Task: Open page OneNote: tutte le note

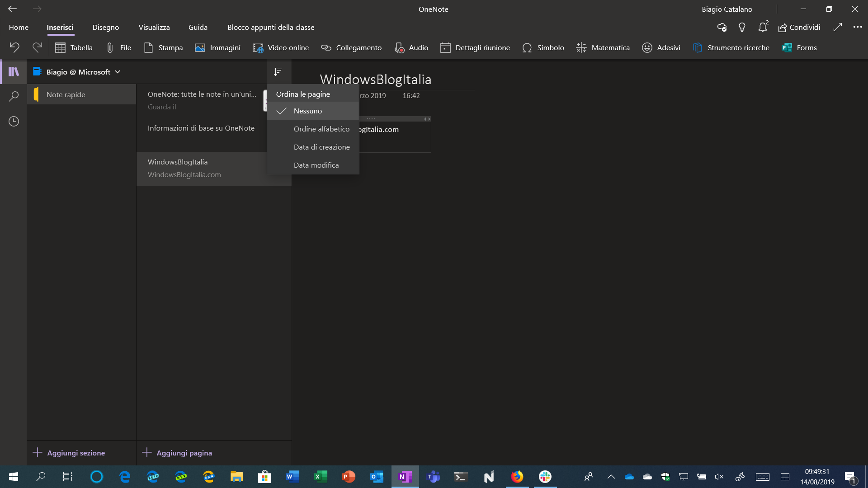Action: click(202, 100)
